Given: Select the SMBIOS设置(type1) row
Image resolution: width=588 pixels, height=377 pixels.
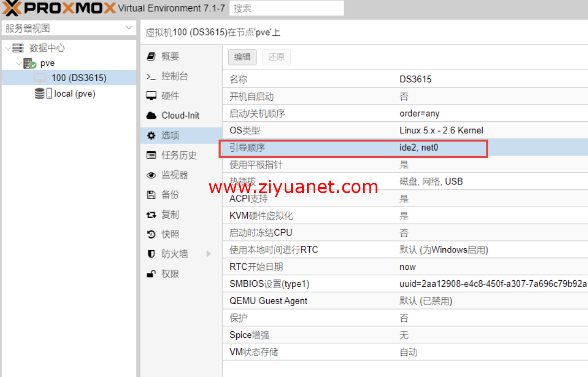Looking at the screenshot, I should tap(405, 284).
